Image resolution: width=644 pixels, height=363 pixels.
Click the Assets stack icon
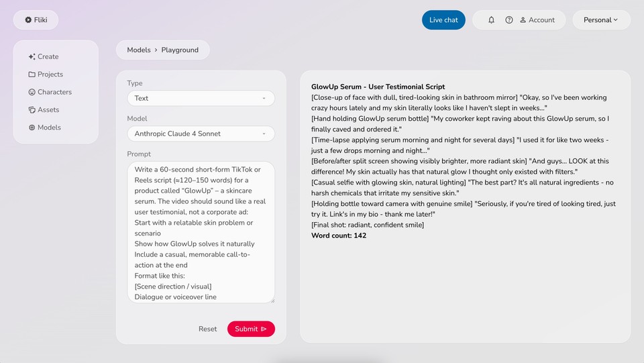tap(32, 110)
